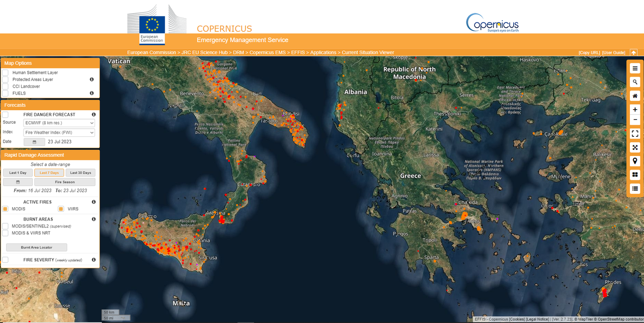Viewport: 644px width, 323px height.
Task: Reset map to home extent
Action: (x=635, y=96)
